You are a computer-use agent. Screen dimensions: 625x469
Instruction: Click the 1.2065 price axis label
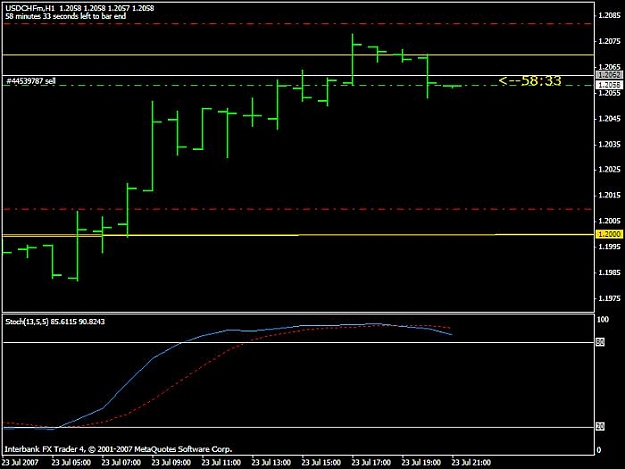click(x=610, y=67)
